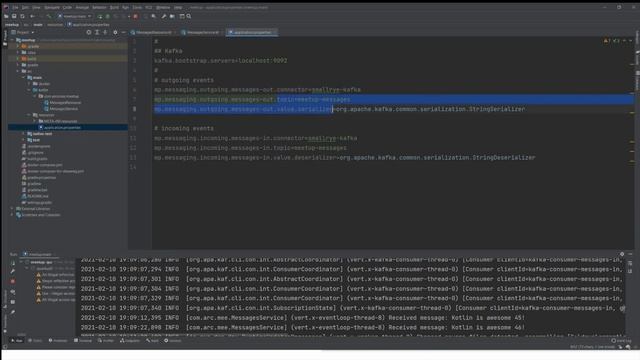The height and width of the screenshot is (360, 640).
Task: Open the Problems tool window
Action: pyautogui.click(x=58, y=340)
